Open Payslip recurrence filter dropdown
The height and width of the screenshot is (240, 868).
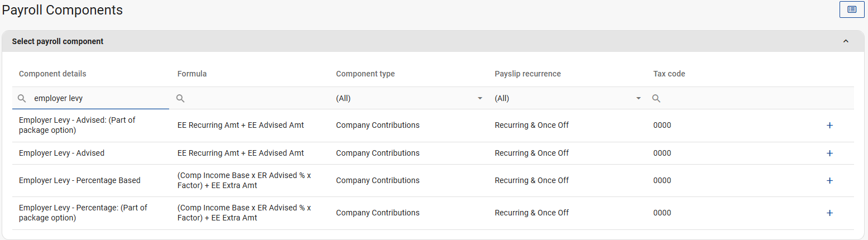(638, 99)
